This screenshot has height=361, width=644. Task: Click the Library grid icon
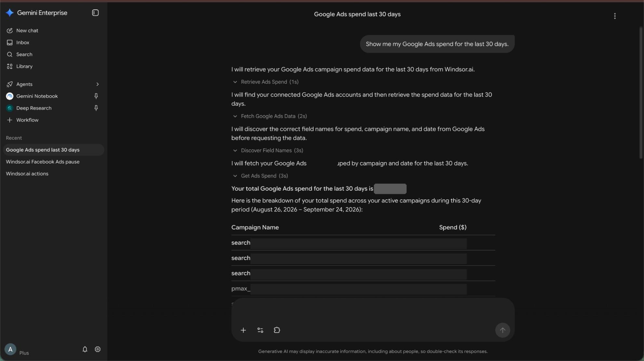click(10, 66)
